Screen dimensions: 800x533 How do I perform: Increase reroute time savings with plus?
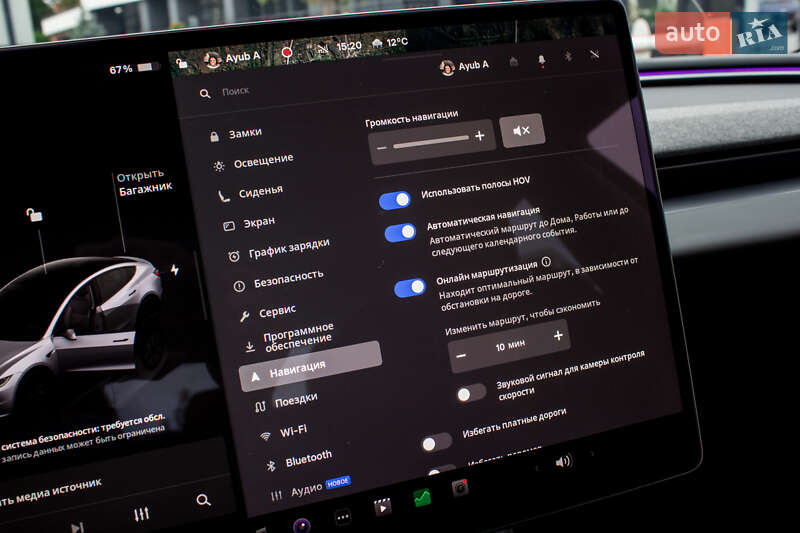[x=558, y=337]
